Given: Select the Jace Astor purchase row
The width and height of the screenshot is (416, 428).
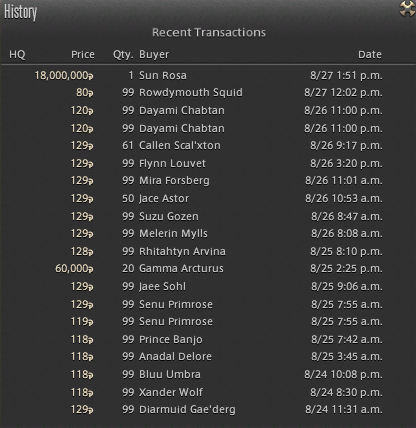Looking at the screenshot, I should [x=208, y=199].
